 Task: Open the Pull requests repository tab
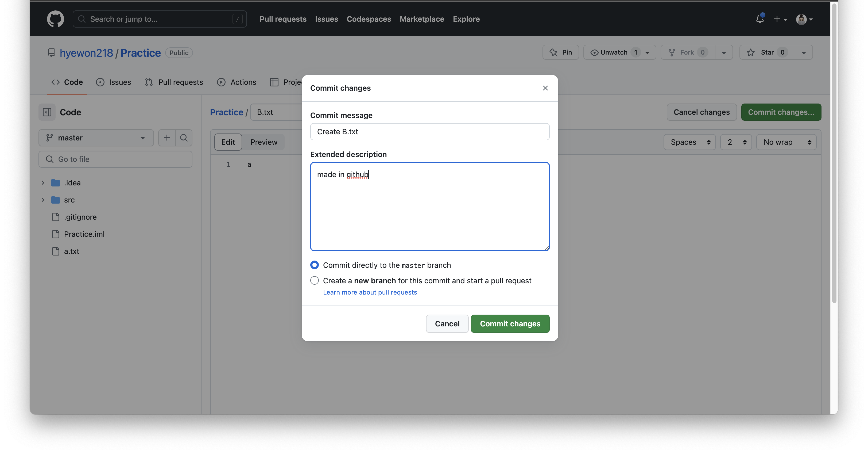tap(174, 82)
